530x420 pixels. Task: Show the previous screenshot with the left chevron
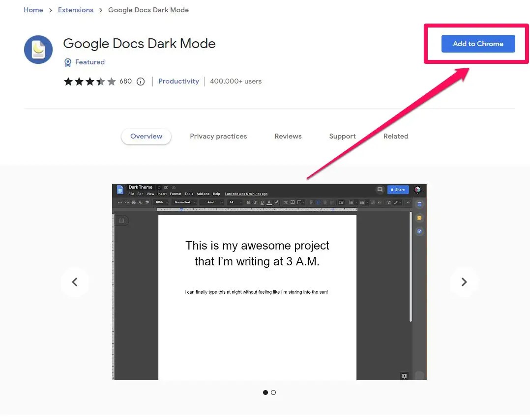[75, 282]
